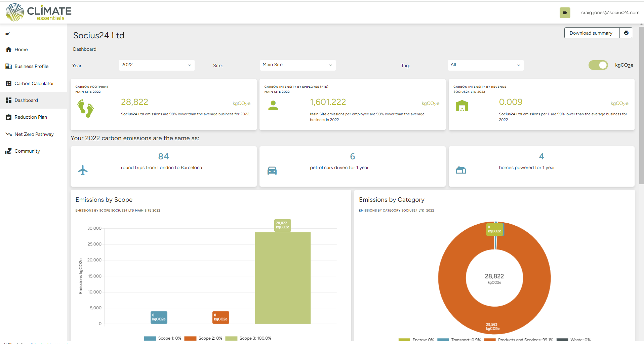Click the 0.009 intensity by revenue value

tap(511, 102)
